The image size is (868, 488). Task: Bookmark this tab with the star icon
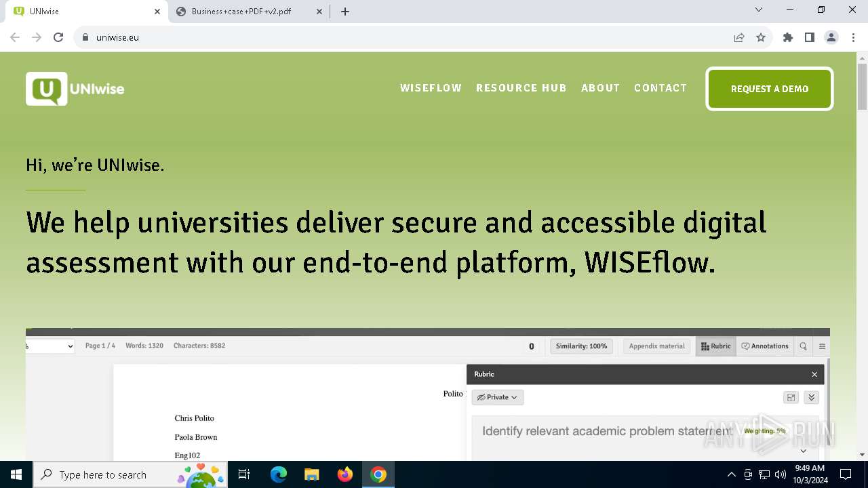tap(761, 37)
